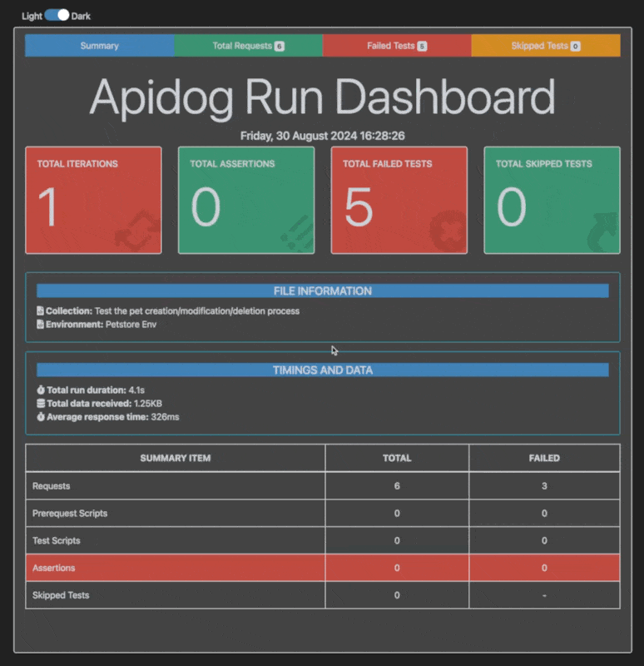Click the dash in the Skipped Tests failed cell
644x666 pixels.
tap(544, 595)
